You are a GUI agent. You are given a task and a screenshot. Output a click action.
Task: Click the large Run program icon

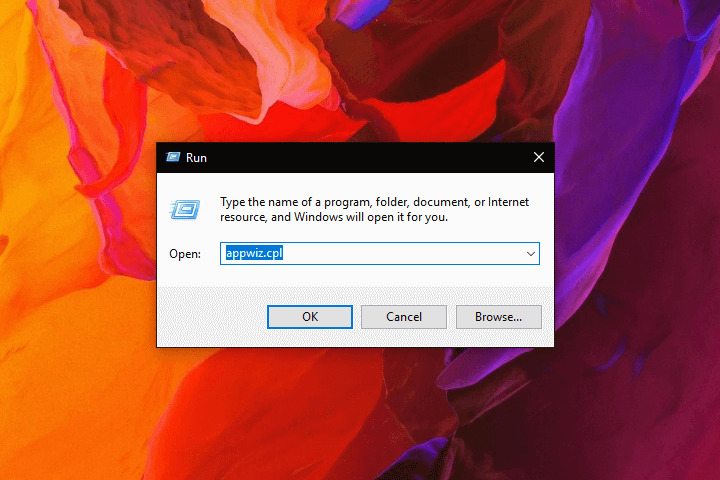pyautogui.click(x=185, y=210)
